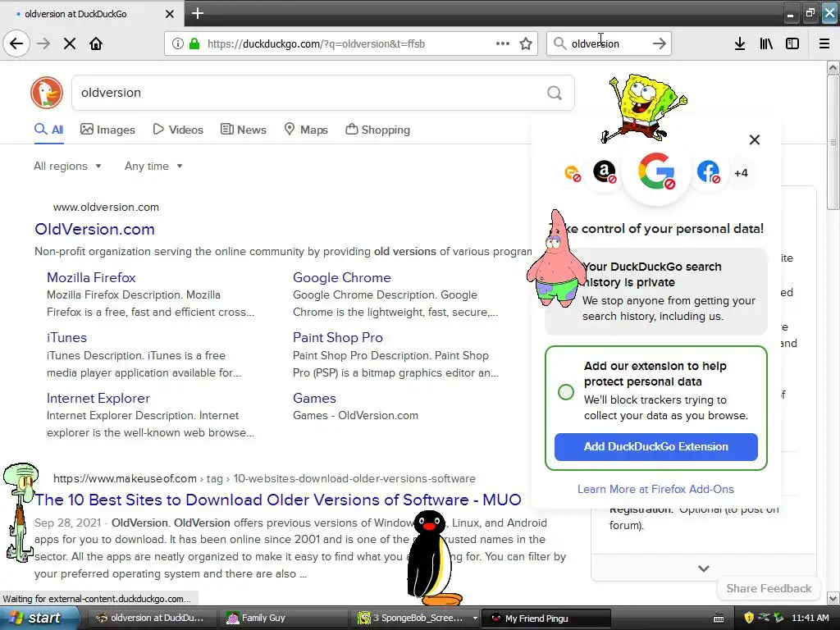Open the Any time filter dropdown
The height and width of the screenshot is (630, 840).
coord(153,166)
